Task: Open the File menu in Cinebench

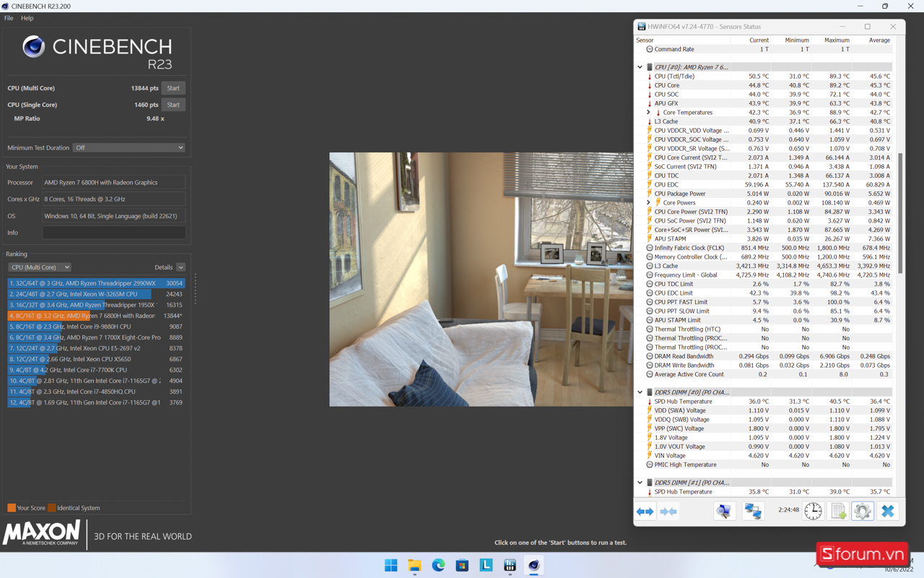Action: coord(9,18)
